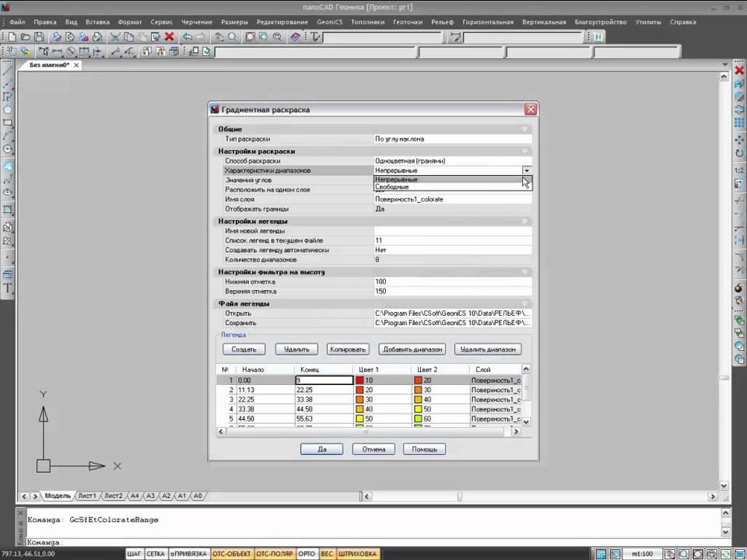The image size is (747, 560).
Task: Collapse the Настройки легенды section
Action: pyautogui.click(x=524, y=221)
